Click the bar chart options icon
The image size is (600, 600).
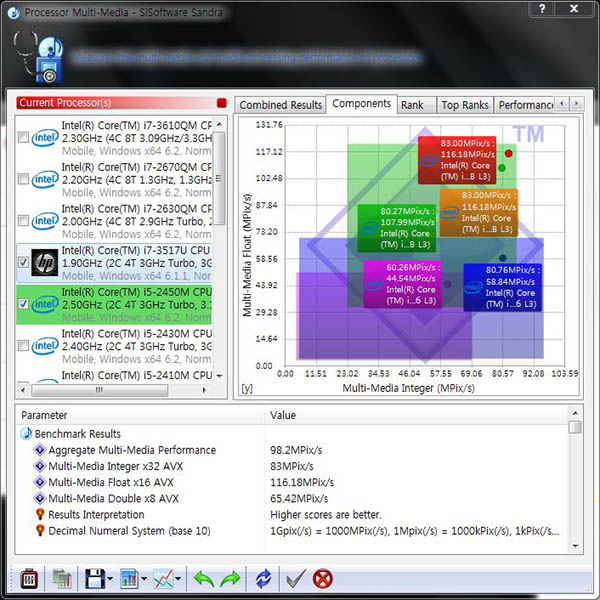129,579
